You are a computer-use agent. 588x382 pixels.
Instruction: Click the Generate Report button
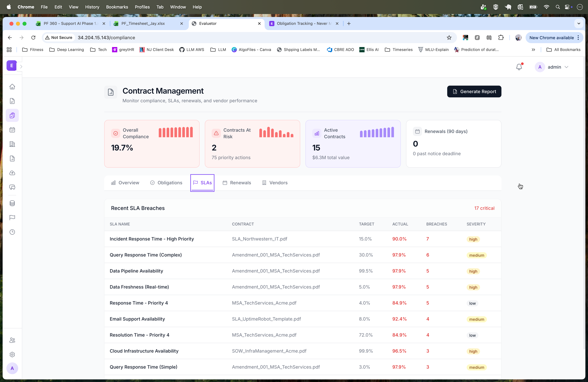474,91
